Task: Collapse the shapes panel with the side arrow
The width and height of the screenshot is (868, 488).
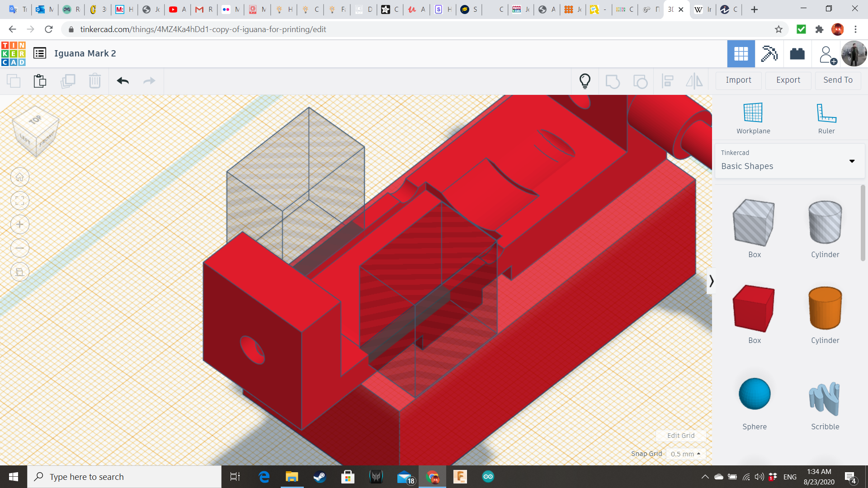Action: [711, 281]
